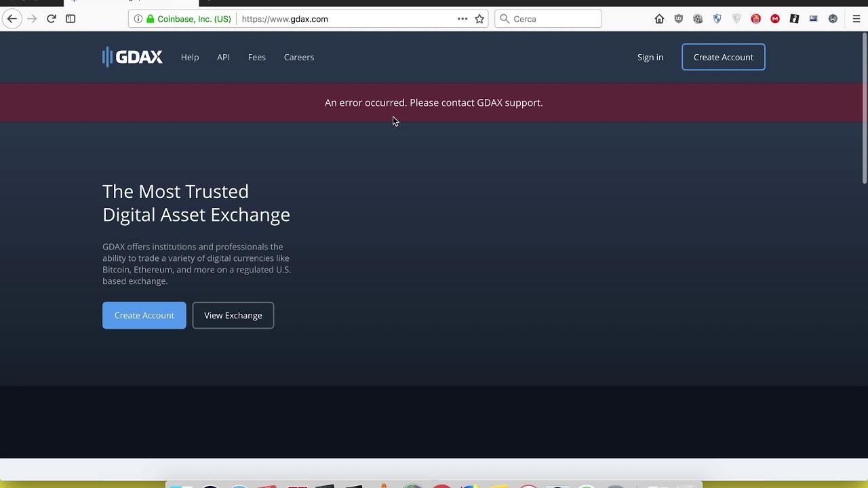Viewport: 868px width, 488px height.
Task: Click the page vertical scrollbar thumb
Action: [865, 108]
